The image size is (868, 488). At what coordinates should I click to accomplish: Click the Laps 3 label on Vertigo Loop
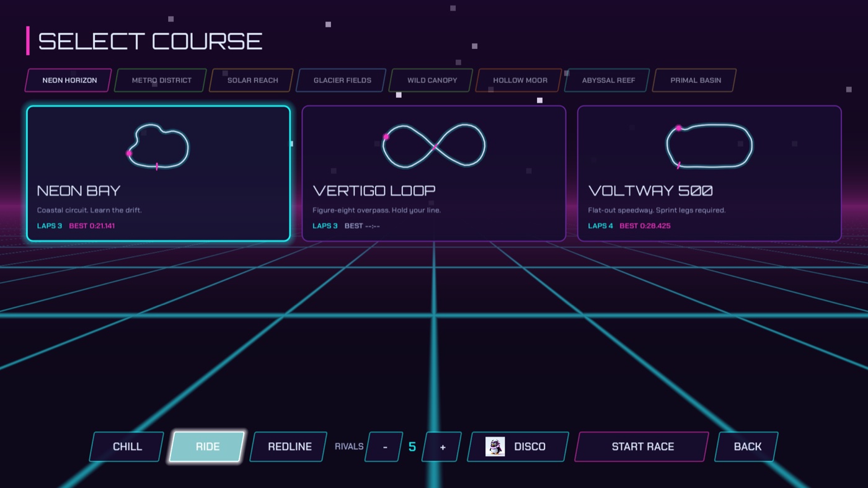[x=325, y=226]
